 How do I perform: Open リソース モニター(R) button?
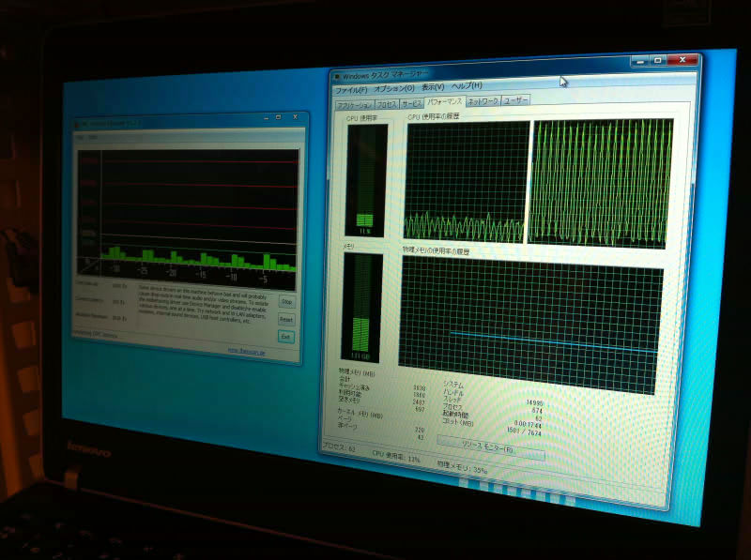point(491,447)
